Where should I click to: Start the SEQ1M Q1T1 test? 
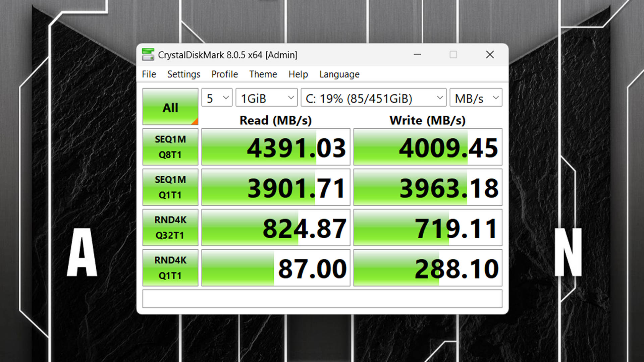coord(170,187)
